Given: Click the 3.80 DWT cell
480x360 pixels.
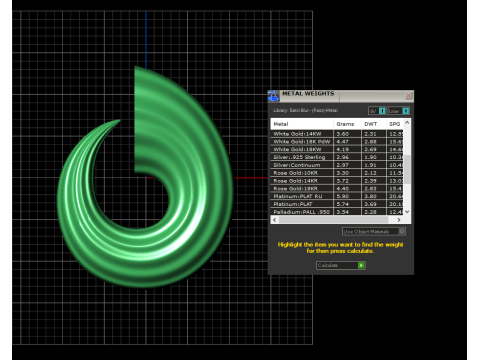Looking at the screenshot, I should (x=374, y=196).
